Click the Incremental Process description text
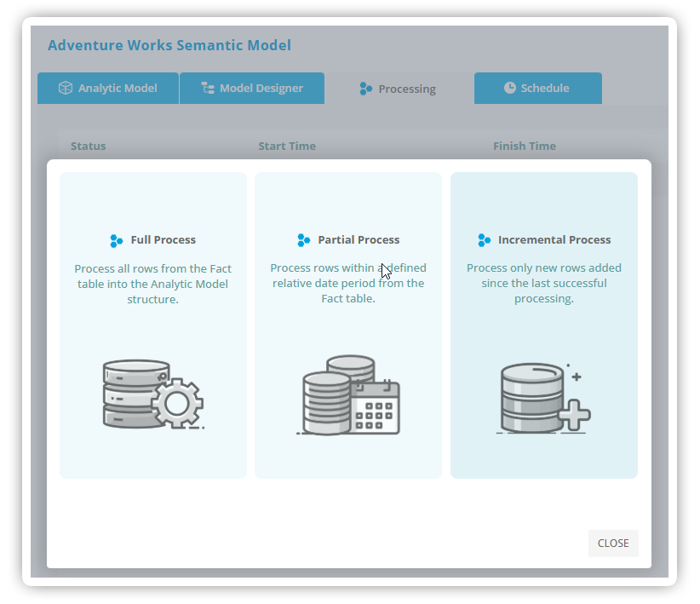700x604 pixels. pos(544,283)
